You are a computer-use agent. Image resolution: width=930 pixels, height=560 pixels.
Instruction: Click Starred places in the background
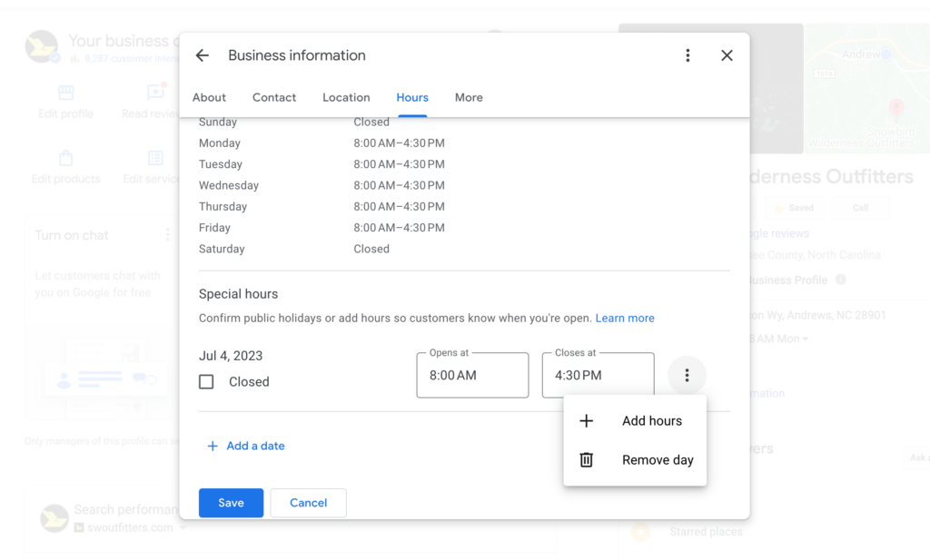pyautogui.click(x=706, y=532)
